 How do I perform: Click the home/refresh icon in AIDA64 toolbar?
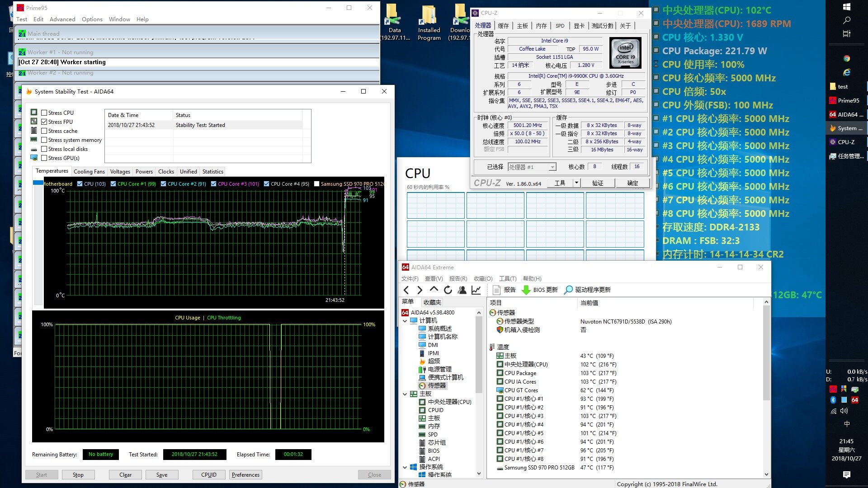(447, 290)
